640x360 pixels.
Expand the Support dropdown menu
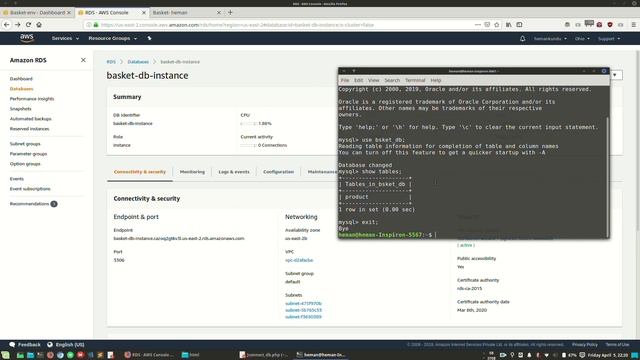(x=609, y=39)
